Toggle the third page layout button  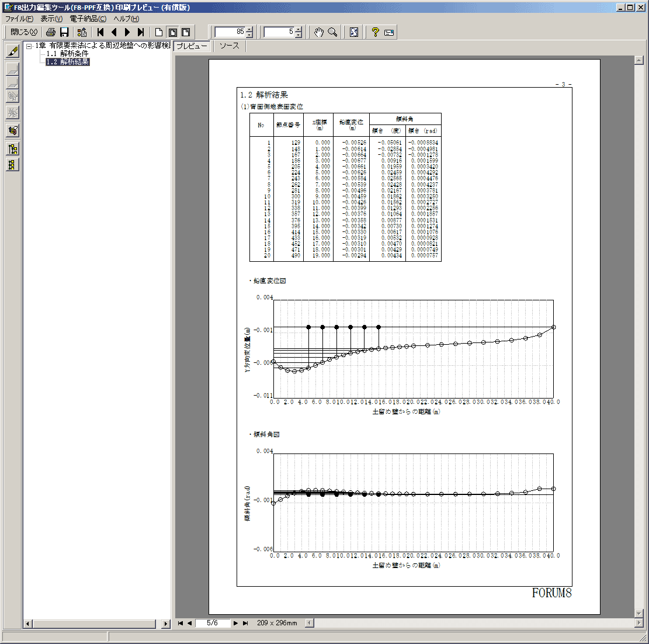click(x=186, y=32)
